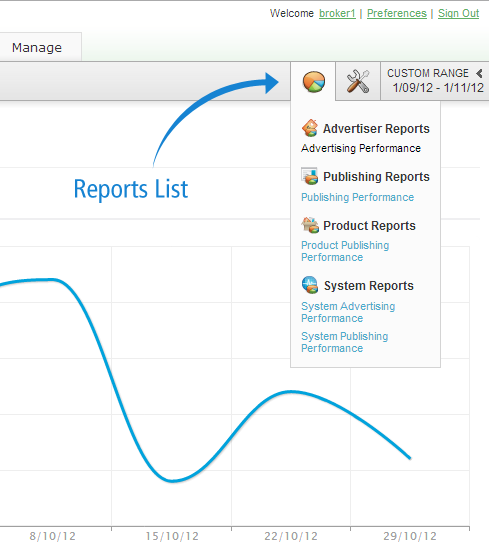
Task: Open the reports list pie chart icon
Action: (x=314, y=82)
